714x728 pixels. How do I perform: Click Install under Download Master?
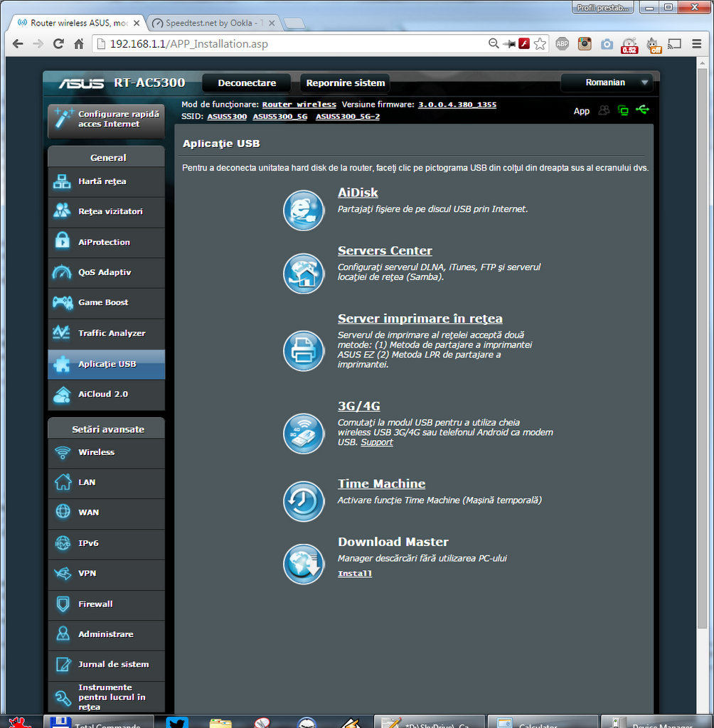[355, 574]
